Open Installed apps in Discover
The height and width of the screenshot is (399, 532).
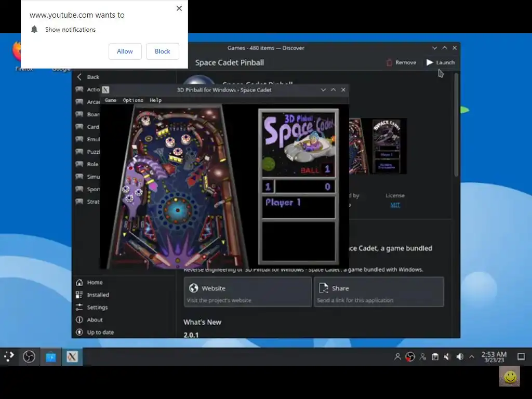coord(92,295)
